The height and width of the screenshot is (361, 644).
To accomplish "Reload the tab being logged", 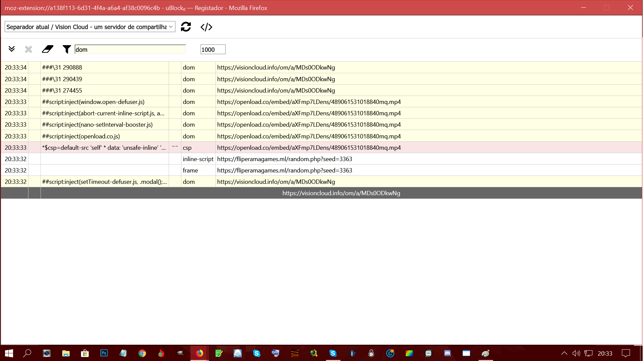I will click(x=186, y=27).
